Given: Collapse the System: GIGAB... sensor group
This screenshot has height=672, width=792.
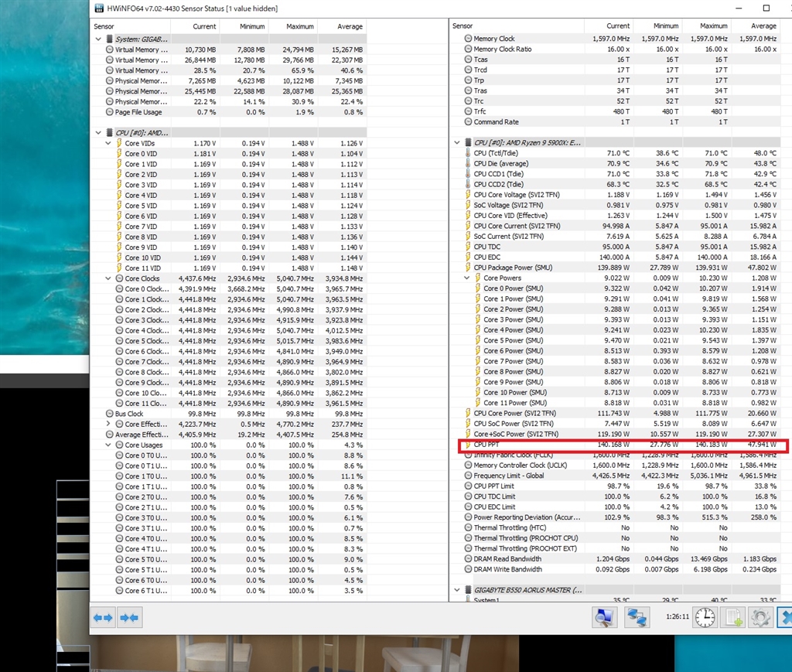Looking at the screenshot, I should [98, 39].
